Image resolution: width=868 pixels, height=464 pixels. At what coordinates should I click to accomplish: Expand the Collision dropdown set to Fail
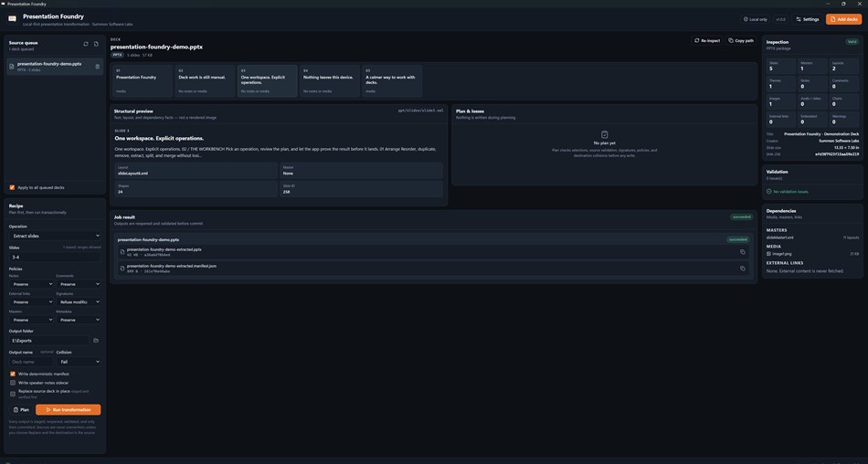click(79, 362)
